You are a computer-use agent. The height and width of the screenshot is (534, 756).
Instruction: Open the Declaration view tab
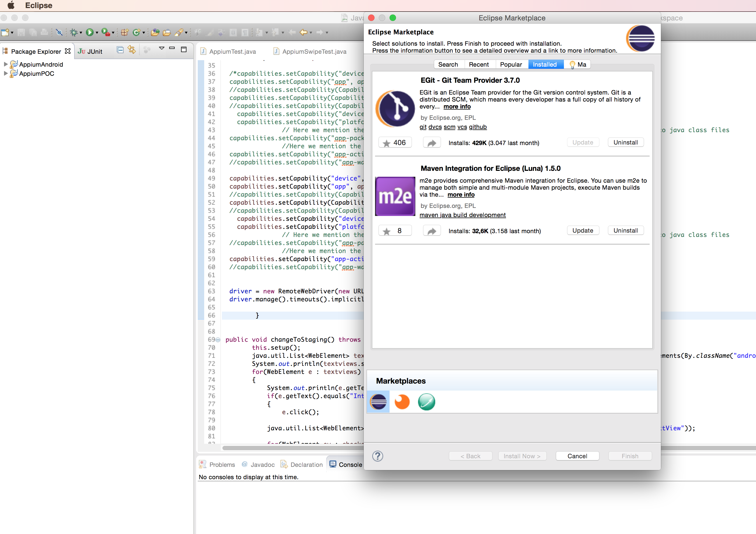click(x=302, y=464)
